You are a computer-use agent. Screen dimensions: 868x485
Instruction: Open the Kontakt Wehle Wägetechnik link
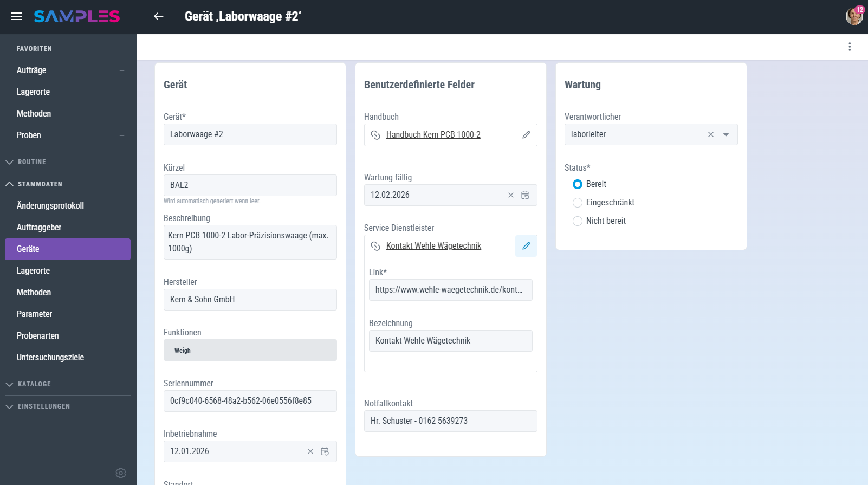click(433, 246)
